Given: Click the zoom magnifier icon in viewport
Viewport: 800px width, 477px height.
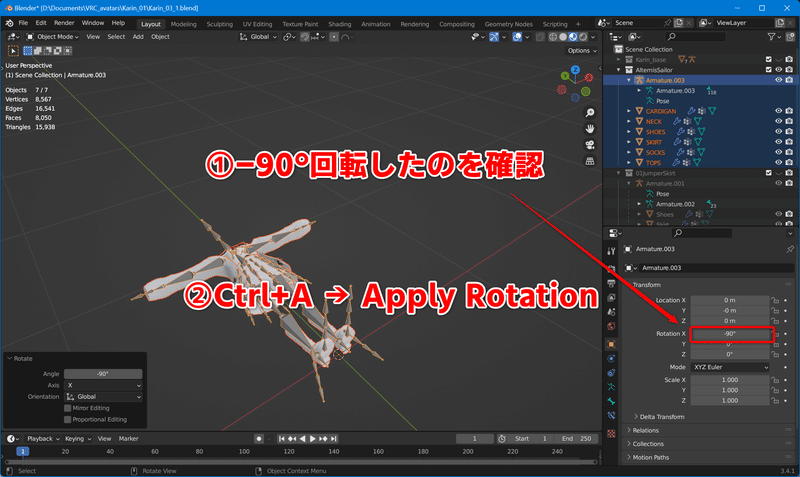Looking at the screenshot, I should 590,113.
